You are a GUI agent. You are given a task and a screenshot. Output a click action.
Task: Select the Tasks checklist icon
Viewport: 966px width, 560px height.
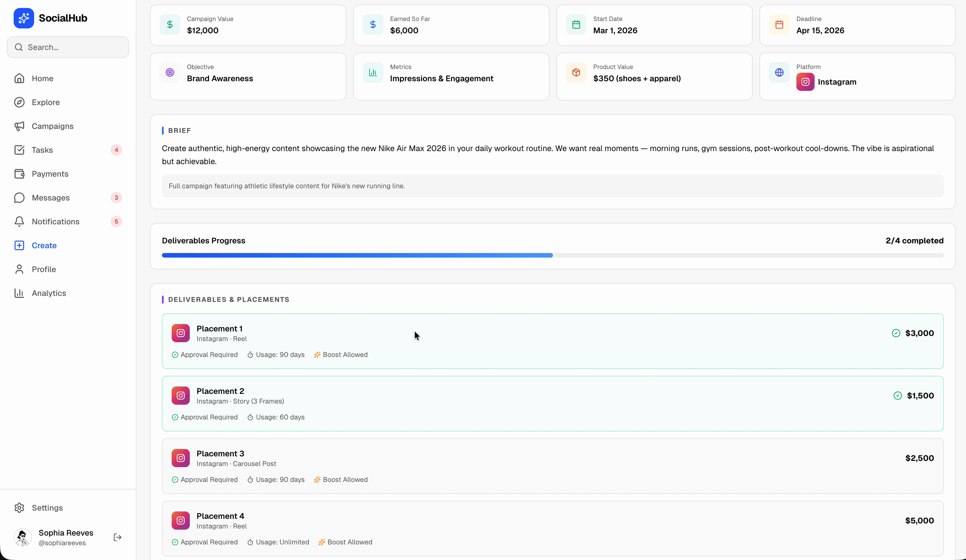(x=20, y=150)
